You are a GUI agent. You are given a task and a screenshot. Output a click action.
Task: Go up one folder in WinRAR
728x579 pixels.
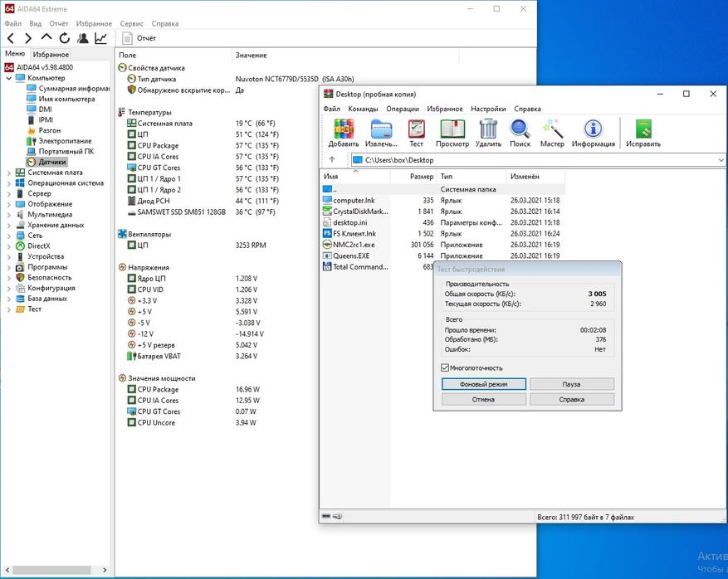[x=332, y=159]
